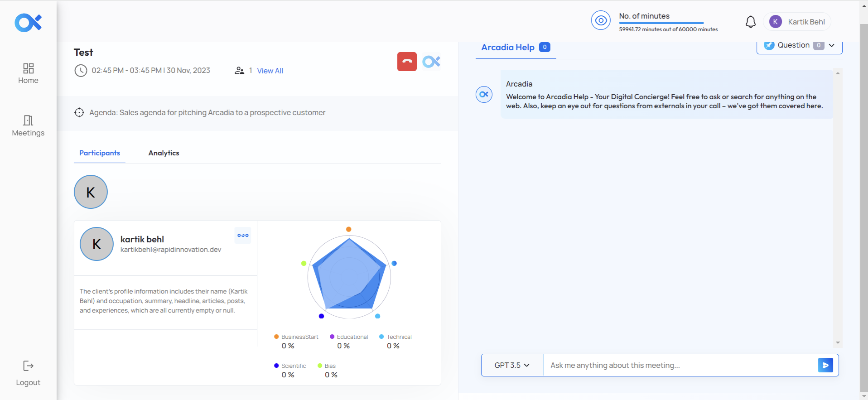
Task: Click the dark blue Scientific legend dot
Action: tap(276, 366)
